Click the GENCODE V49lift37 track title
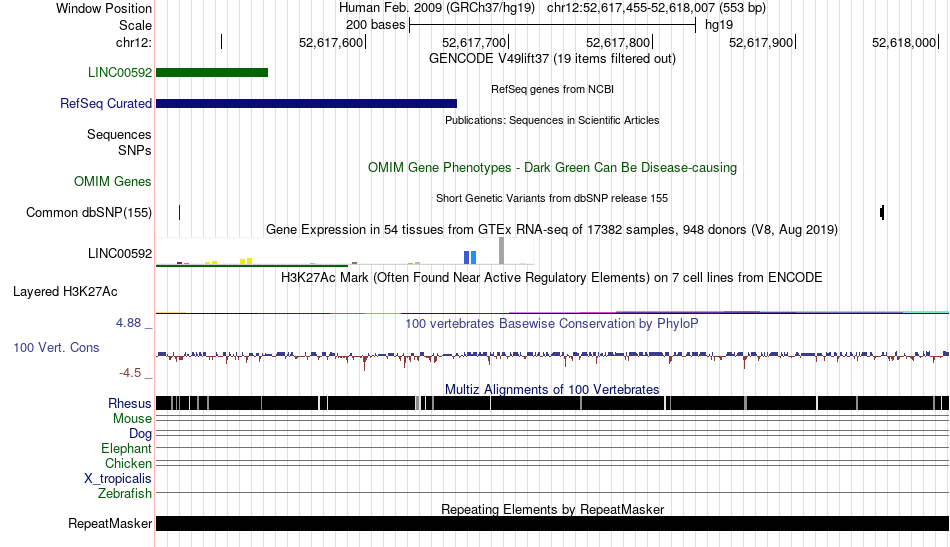Screen dimensions: 950x547 (x=553, y=59)
